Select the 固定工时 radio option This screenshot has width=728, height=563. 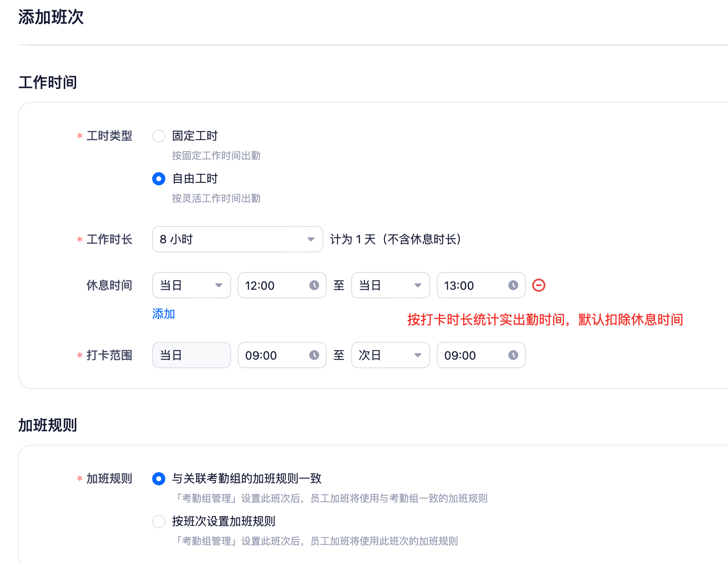tap(159, 136)
